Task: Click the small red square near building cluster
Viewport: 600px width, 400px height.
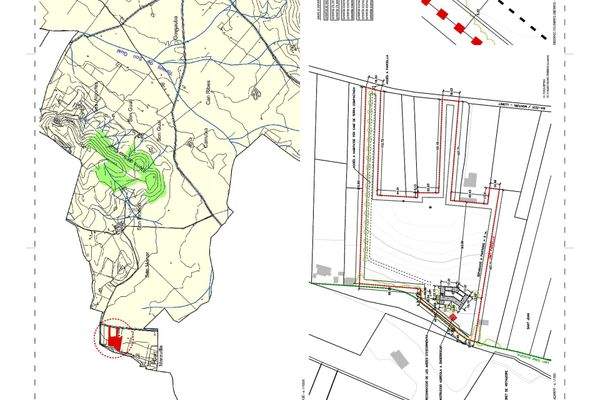Action: (453, 316)
